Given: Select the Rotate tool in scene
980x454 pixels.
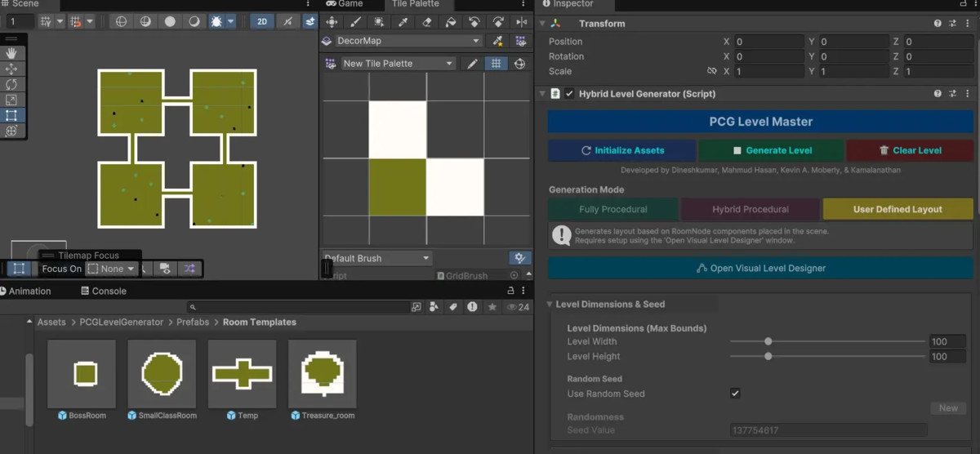Looking at the screenshot, I should [11, 84].
